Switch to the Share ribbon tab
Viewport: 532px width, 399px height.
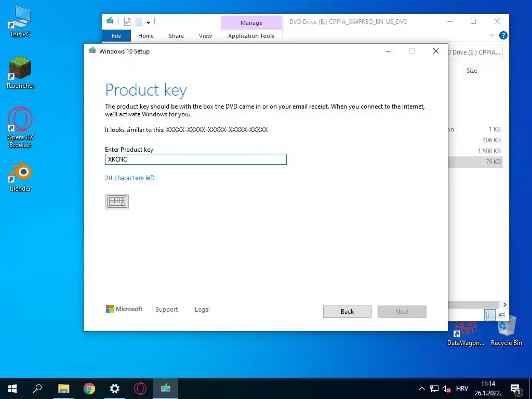click(x=177, y=36)
